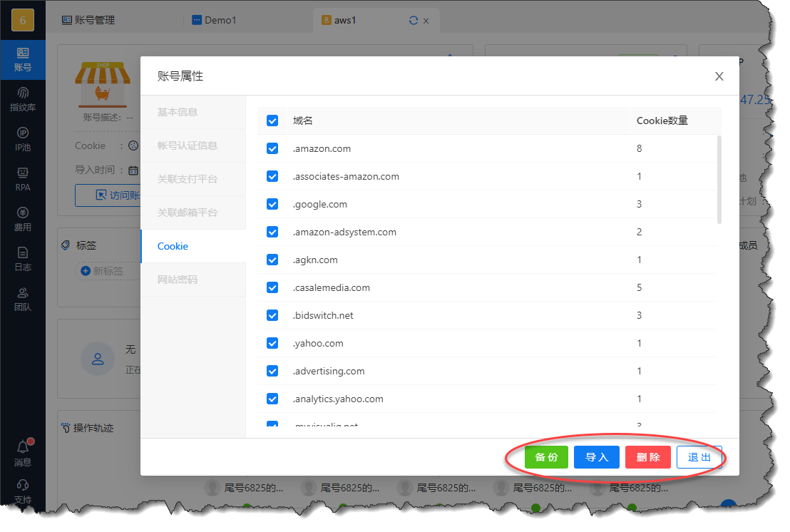This screenshot has height=532, width=790.
Task: Uncheck the .amazon-adsystem.com checkbox
Action: tap(272, 232)
